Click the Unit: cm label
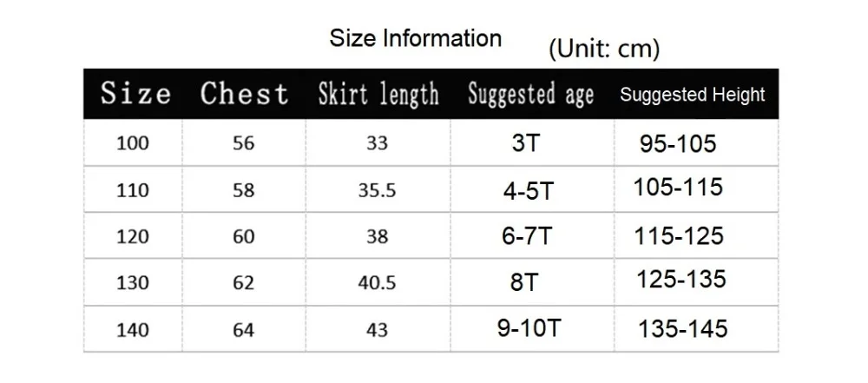 (604, 50)
